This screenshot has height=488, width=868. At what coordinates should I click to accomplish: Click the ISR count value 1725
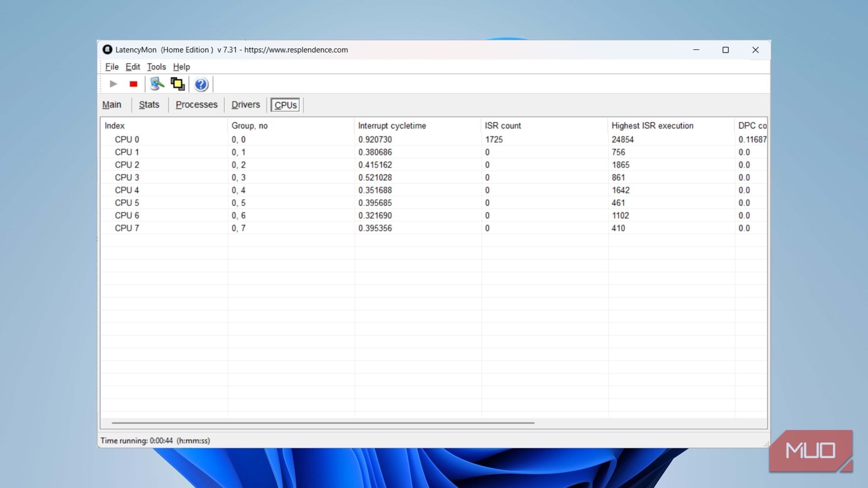tap(494, 140)
